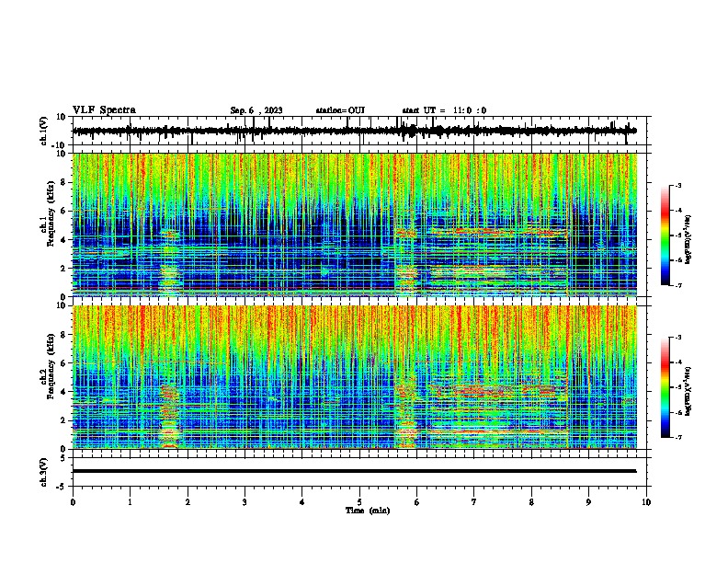Image resolution: width=728 pixels, height=563 pixels.
Task: Click the ch.3 flat voltage trace line
Action: coord(354,471)
